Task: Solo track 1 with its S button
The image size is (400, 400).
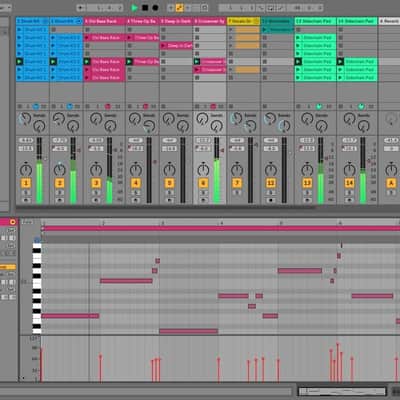Action: click(x=26, y=193)
